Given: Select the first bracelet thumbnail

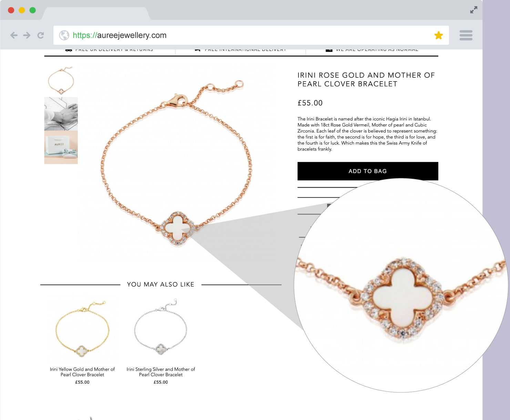Looking at the screenshot, I should tap(61, 81).
